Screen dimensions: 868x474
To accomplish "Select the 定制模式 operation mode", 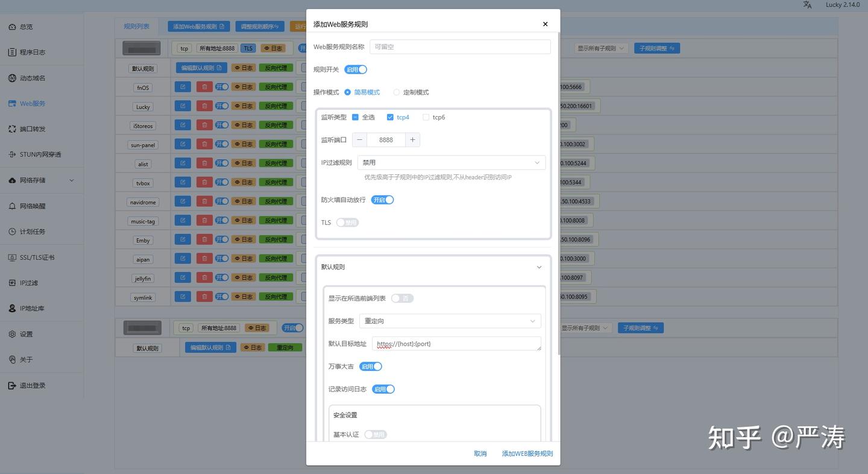I will click(396, 92).
